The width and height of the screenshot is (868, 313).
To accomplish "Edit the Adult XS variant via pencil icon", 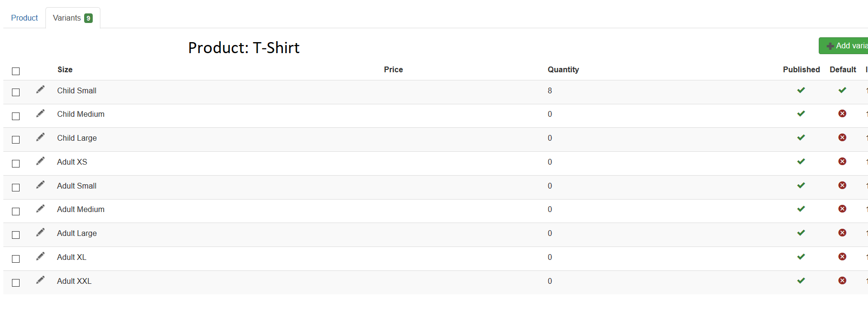I will click(x=41, y=161).
